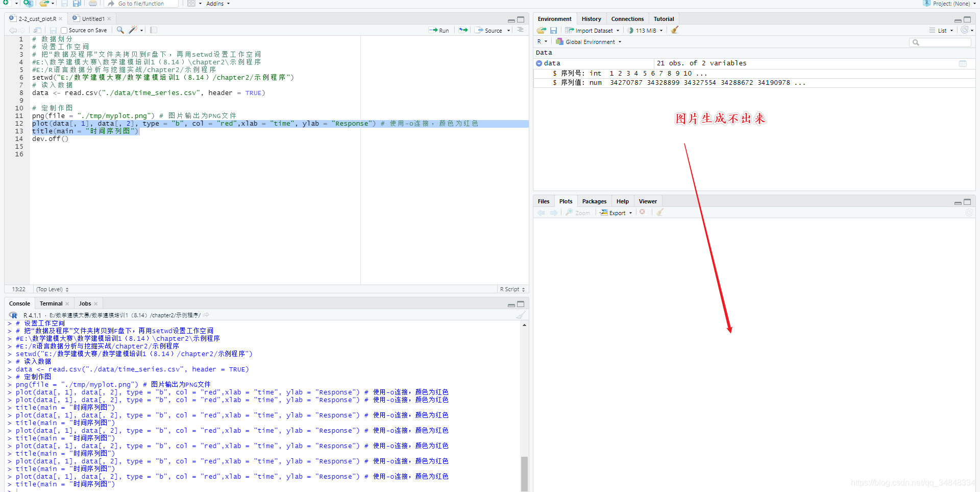Click the Clear all plots broom icon

point(660,212)
